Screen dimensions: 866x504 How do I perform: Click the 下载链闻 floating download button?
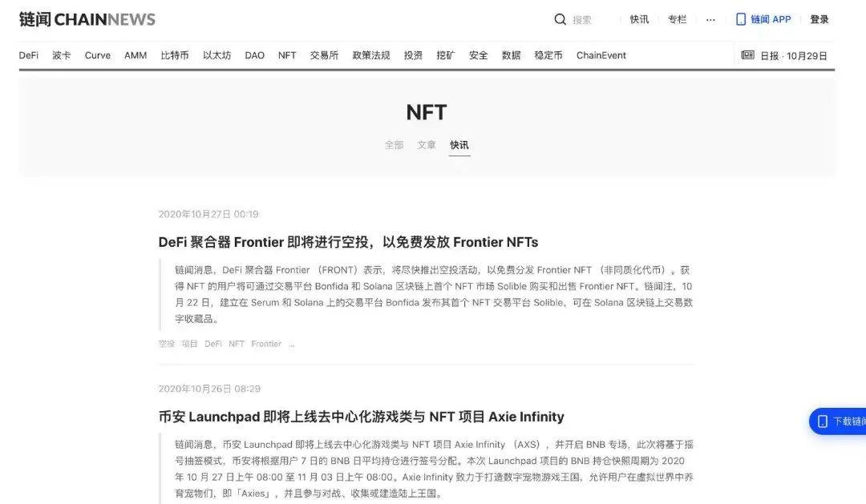tap(838, 421)
